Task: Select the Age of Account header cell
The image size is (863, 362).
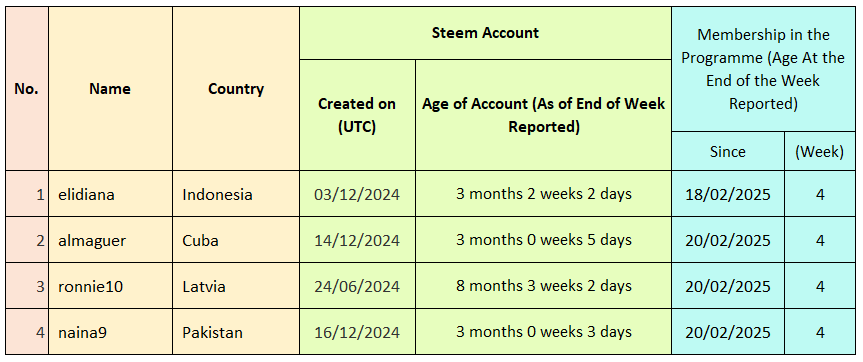Action: 543,115
